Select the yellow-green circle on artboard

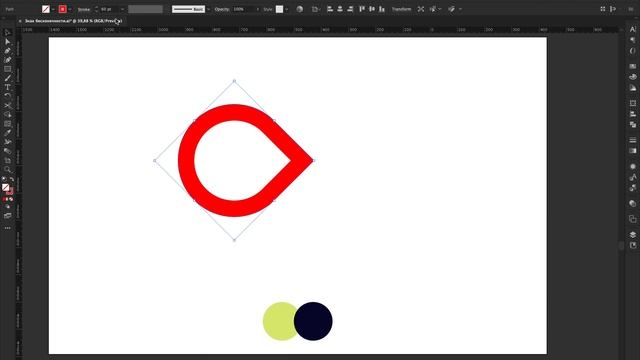[x=277, y=321]
